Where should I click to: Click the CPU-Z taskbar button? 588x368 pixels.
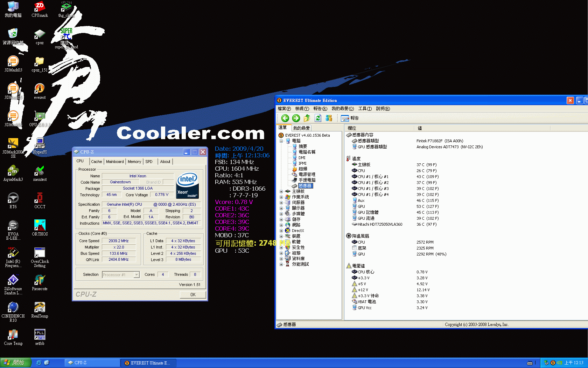pos(92,363)
